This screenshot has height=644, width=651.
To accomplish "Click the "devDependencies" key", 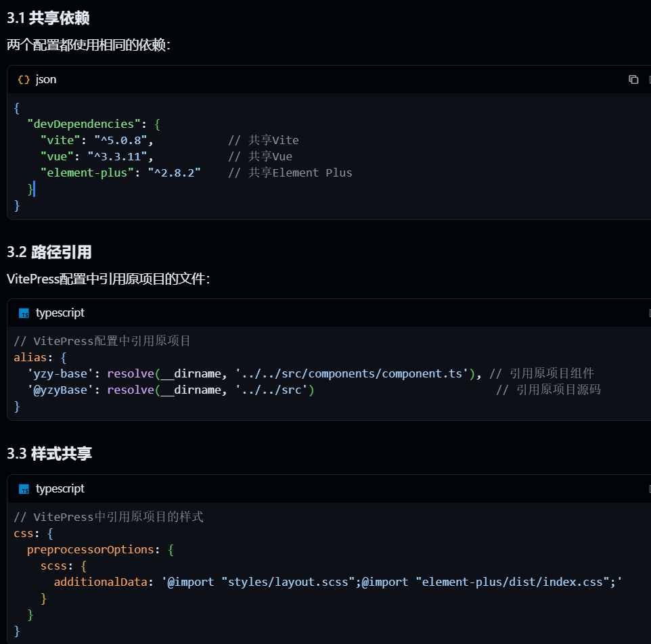I will 84,124.
